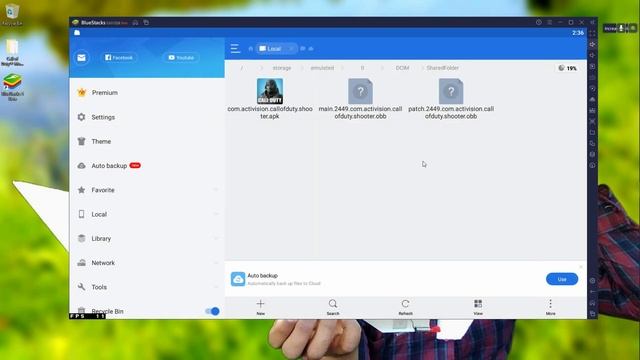Open Auto backup in the sidebar
This screenshot has height=360, width=640.
coord(109,166)
